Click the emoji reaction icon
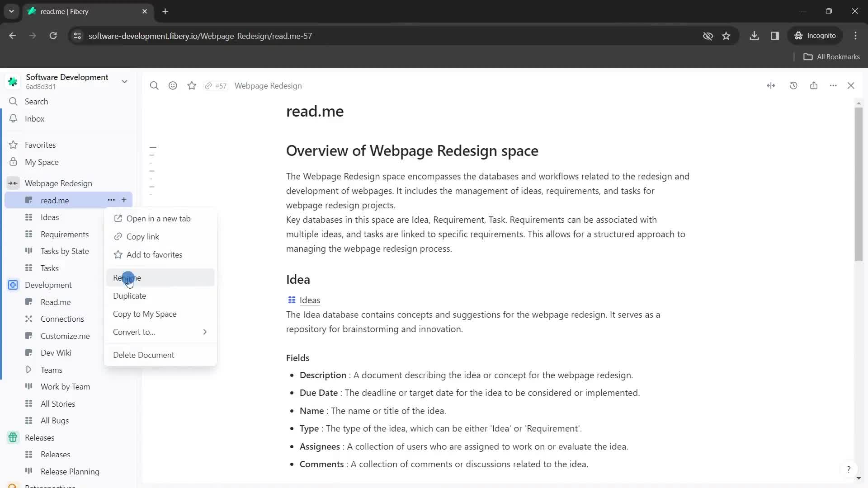 coord(173,86)
